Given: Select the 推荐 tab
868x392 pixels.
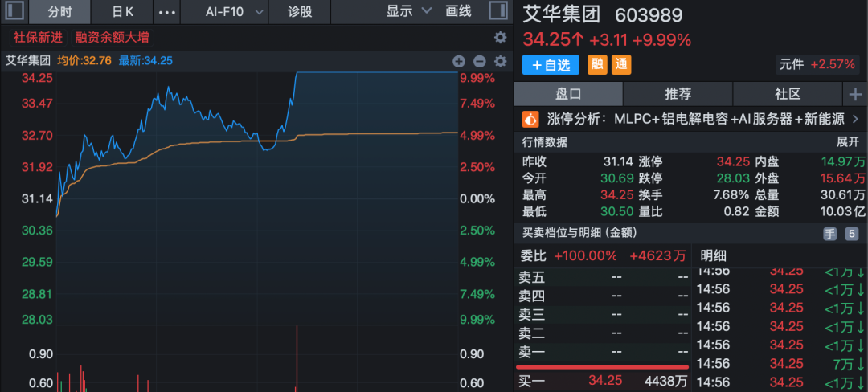Looking at the screenshot, I should click(678, 94).
